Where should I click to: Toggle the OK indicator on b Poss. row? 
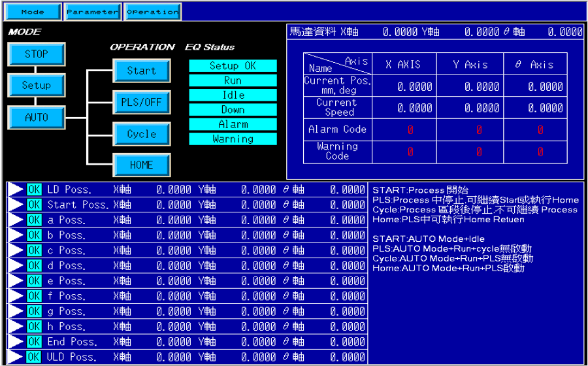click(x=34, y=235)
